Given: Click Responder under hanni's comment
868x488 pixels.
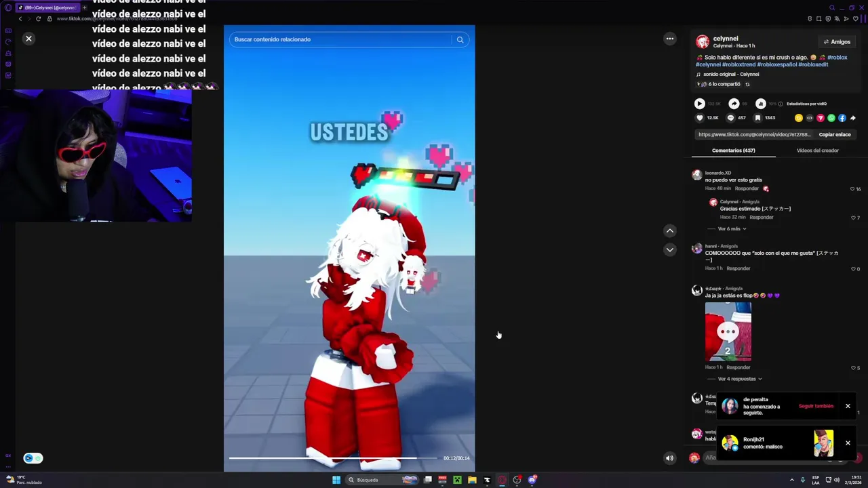Looking at the screenshot, I should pos(738,268).
